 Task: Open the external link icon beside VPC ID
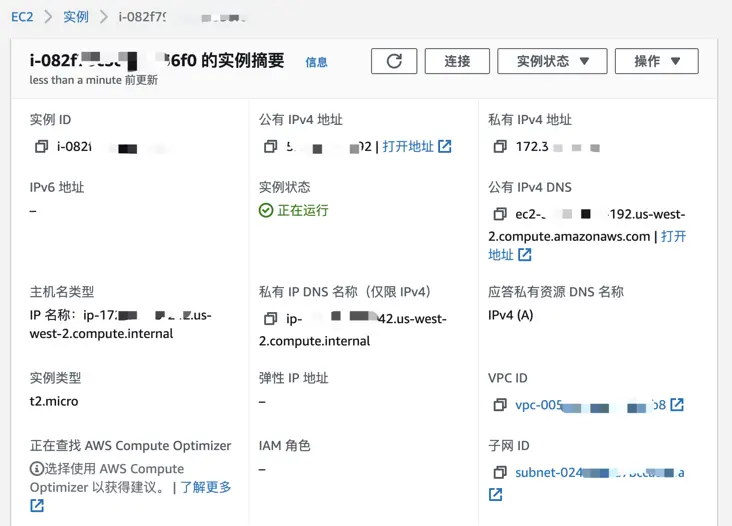(677, 405)
